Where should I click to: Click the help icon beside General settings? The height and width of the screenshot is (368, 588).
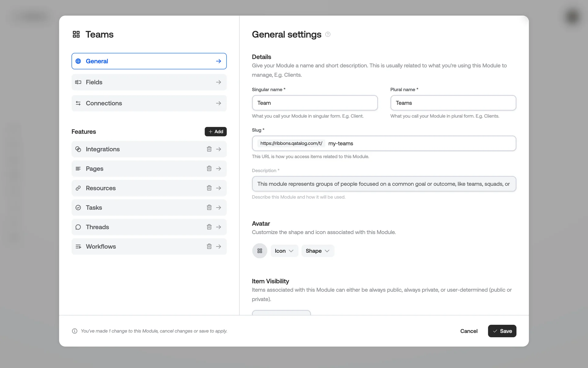click(328, 34)
